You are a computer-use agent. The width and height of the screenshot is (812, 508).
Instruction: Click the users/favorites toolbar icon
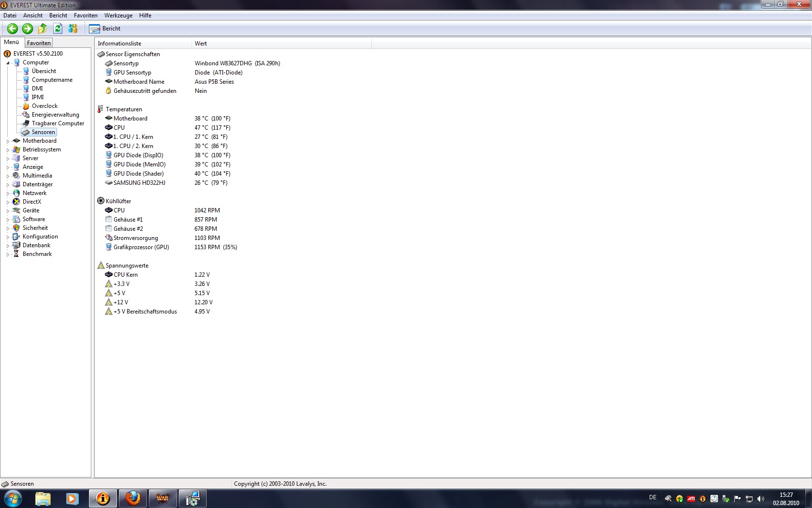[73, 29]
